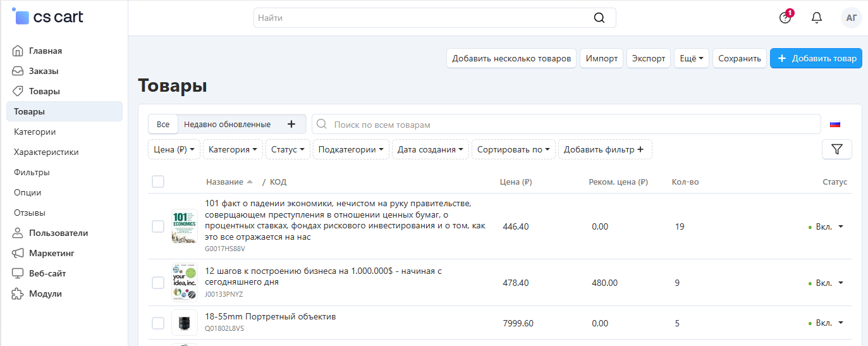Click the plus icon to add saved search

pyautogui.click(x=291, y=124)
